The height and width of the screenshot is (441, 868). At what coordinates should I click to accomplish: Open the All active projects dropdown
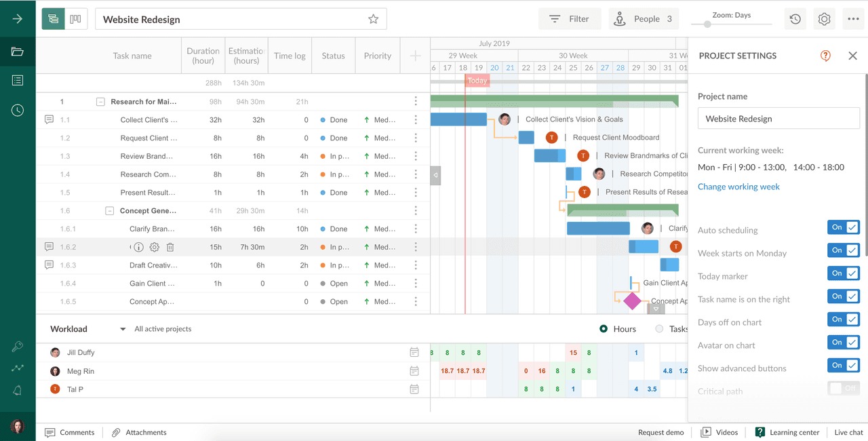tap(123, 329)
